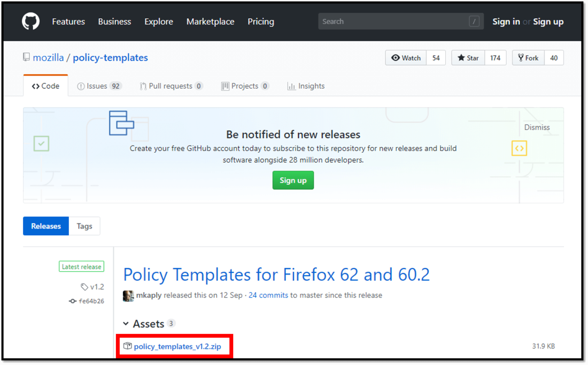
Task: Click the green Sign up button
Action: pos(293,180)
